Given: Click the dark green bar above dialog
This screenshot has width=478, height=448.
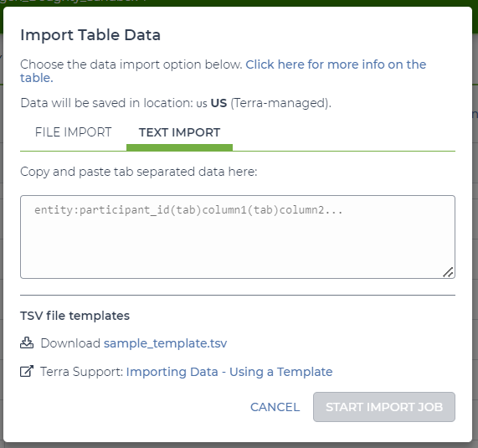Looking at the screenshot, I should (239, 3).
